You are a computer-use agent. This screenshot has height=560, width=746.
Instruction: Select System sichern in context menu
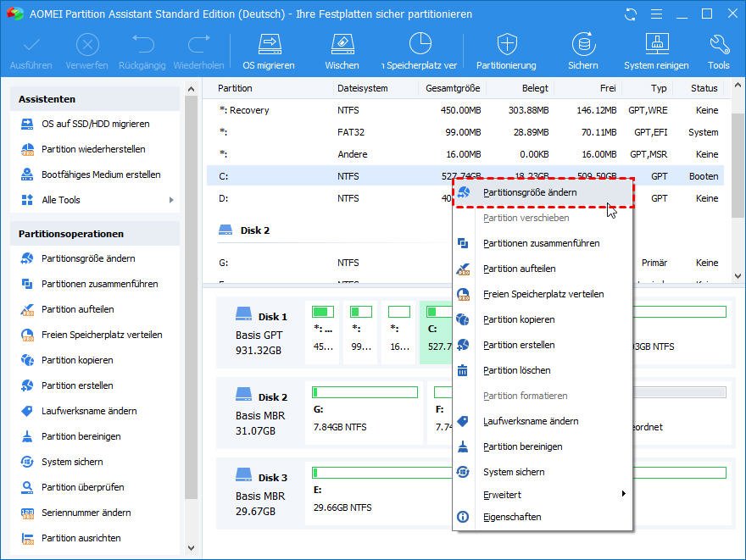tap(543, 472)
